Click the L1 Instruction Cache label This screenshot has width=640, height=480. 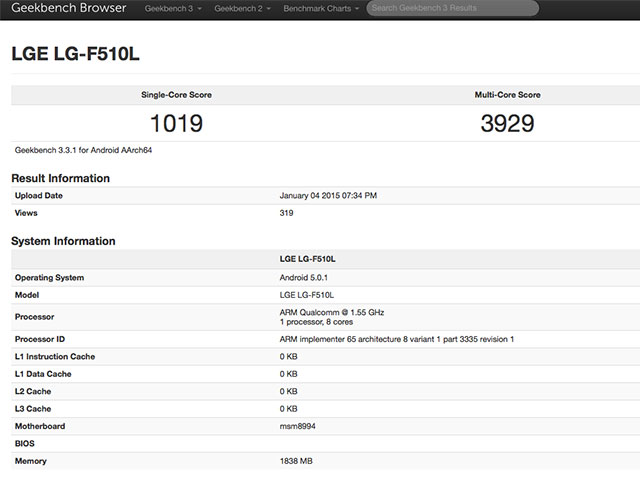pyautogui.click(x=55, y=357)
